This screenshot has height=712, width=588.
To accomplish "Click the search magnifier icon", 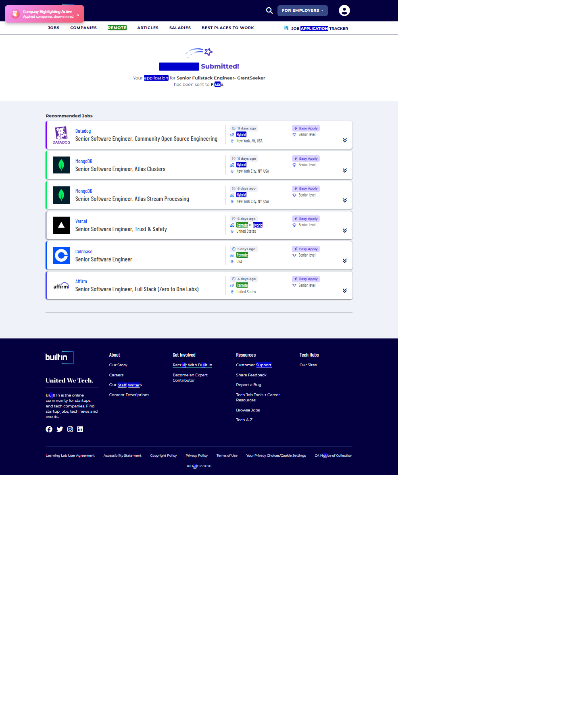I will pos(269,10).
